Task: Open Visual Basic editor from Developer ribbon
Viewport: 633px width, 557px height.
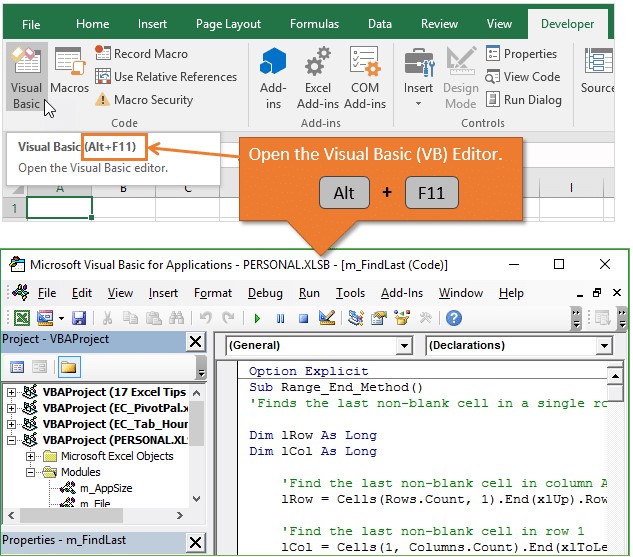Action: (27, 77)
